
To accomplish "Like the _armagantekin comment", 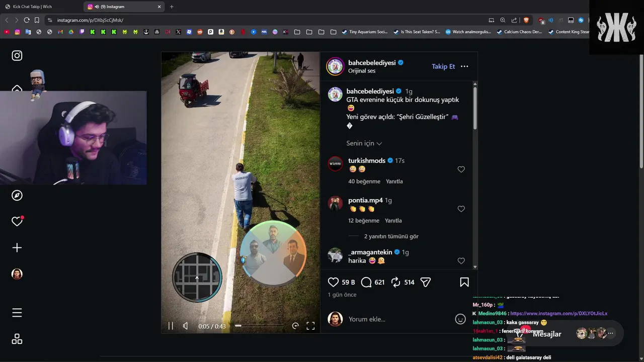I will pyautogui.click(x=461, y=261).
